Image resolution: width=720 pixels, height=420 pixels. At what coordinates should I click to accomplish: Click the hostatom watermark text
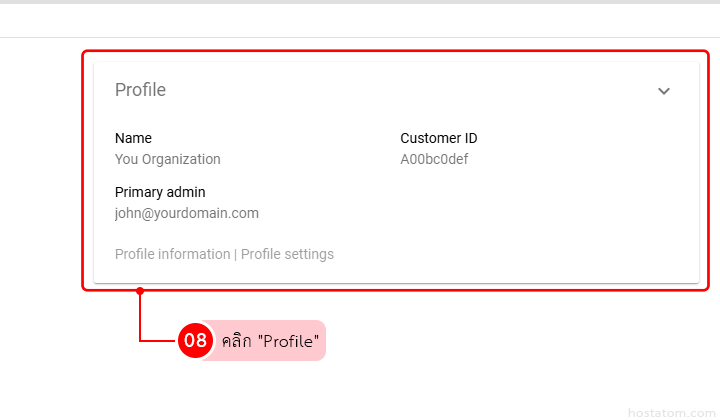pos(668,411)
